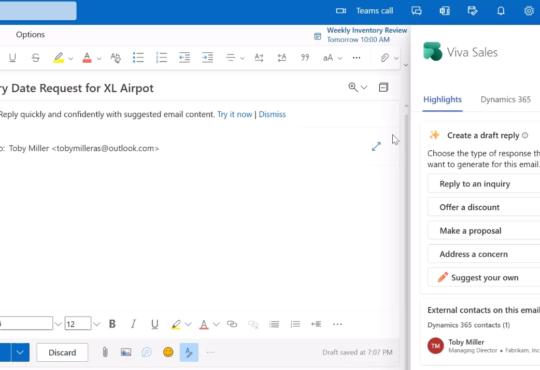Increase indent in top ribbon

tap(208, 58)
